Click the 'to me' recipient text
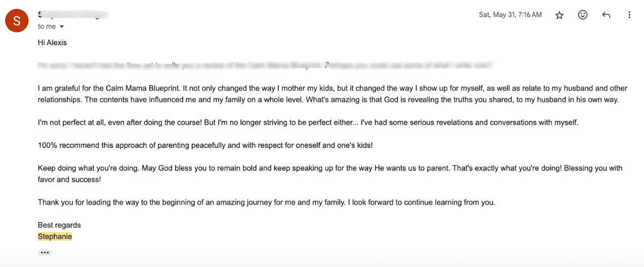Viewport: 644px width, 267px height. click(x=47, y=26)
